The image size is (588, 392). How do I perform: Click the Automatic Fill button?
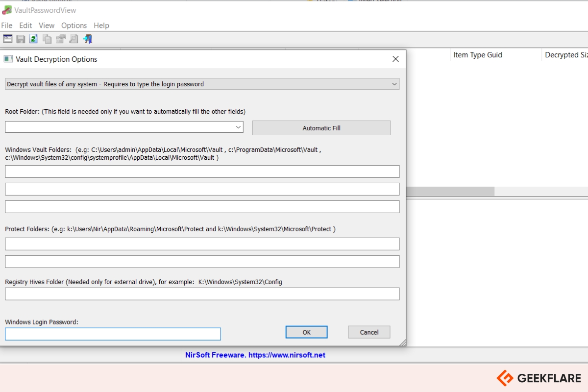pos(321,128)
